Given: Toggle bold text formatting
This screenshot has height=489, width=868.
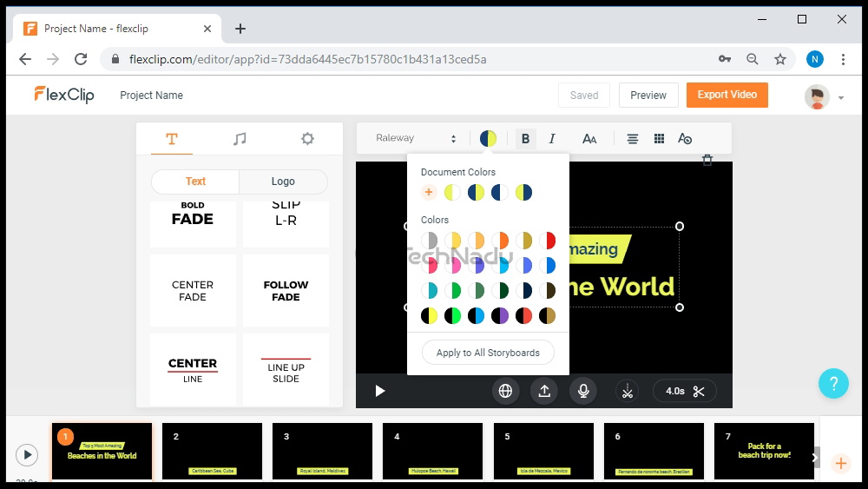Looking at the screenshot, I should click(525, 139).
